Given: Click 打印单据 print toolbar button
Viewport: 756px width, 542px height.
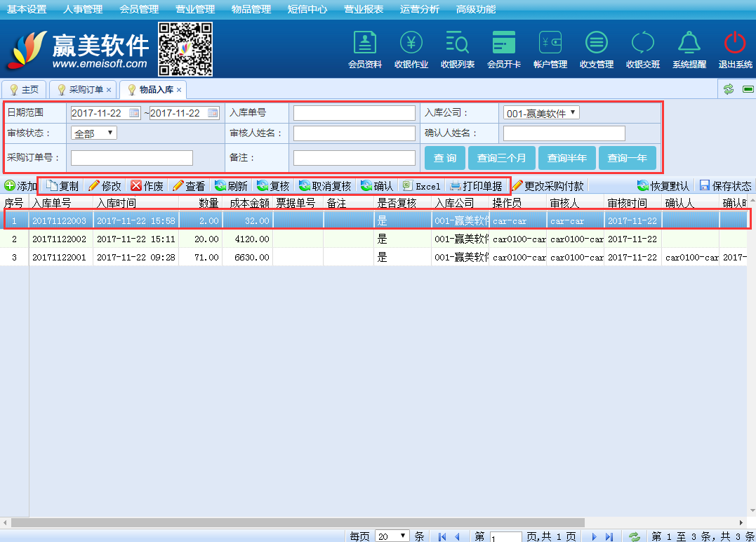Looking at the screenshot, I should coord(477,186).
